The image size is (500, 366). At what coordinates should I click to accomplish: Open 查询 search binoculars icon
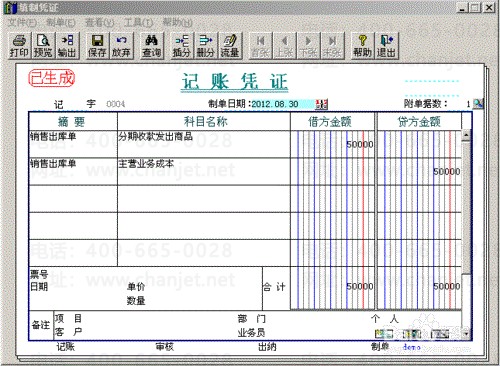(x=152, y=46)
